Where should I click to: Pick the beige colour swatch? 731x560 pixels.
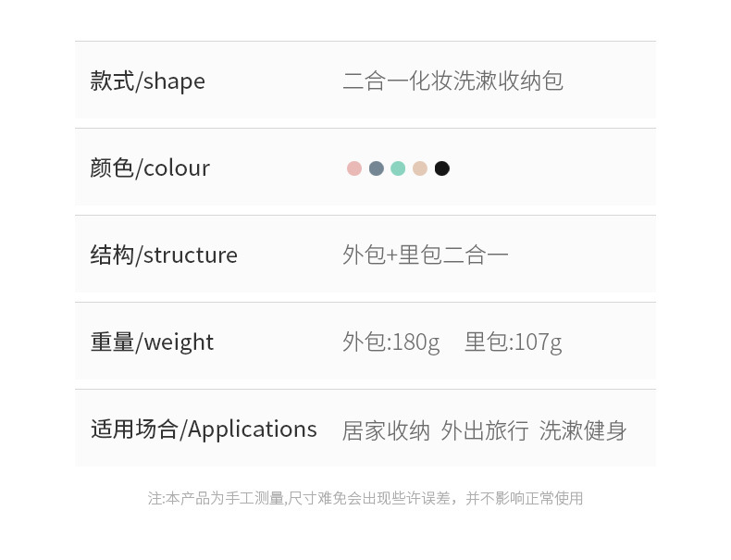pyautogui.click(x=420, y=168)
